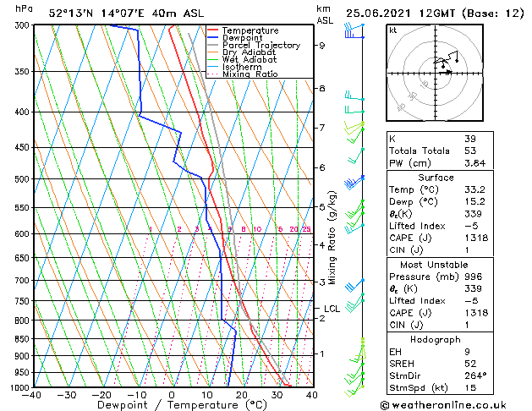Select the surface Temp value 33.2
532x411 pixels.
474,189
